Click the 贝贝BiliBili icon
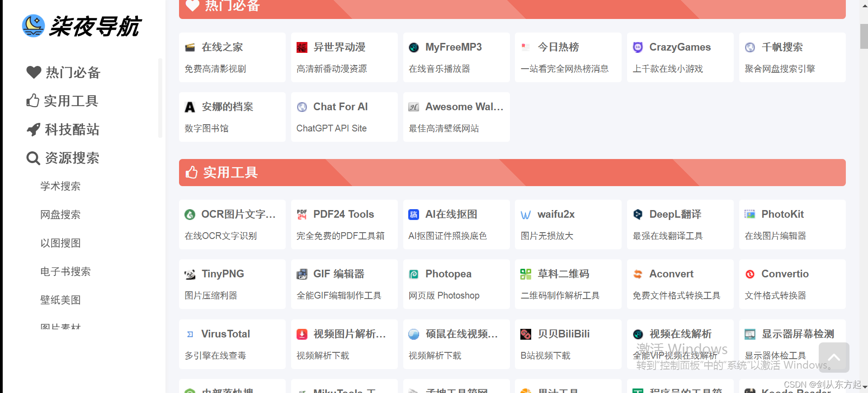 click(x=526, y=334)
